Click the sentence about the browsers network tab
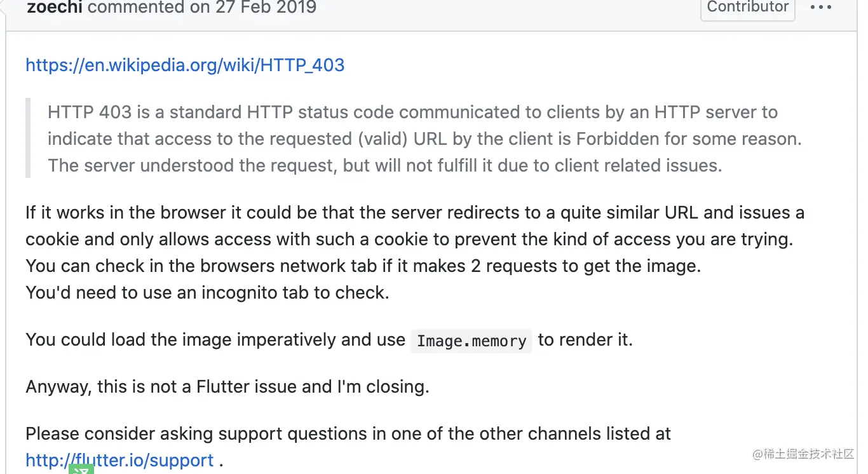 pyautogui.click(x=363, y=266)
